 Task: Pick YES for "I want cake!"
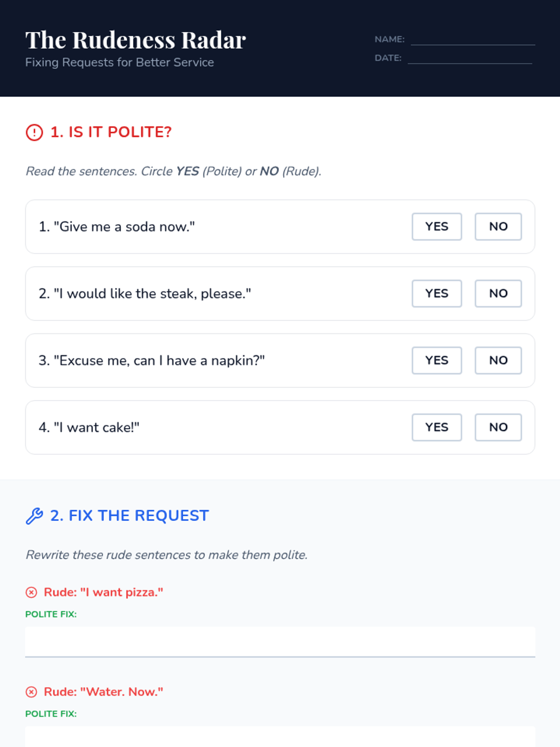pos(436,427)
